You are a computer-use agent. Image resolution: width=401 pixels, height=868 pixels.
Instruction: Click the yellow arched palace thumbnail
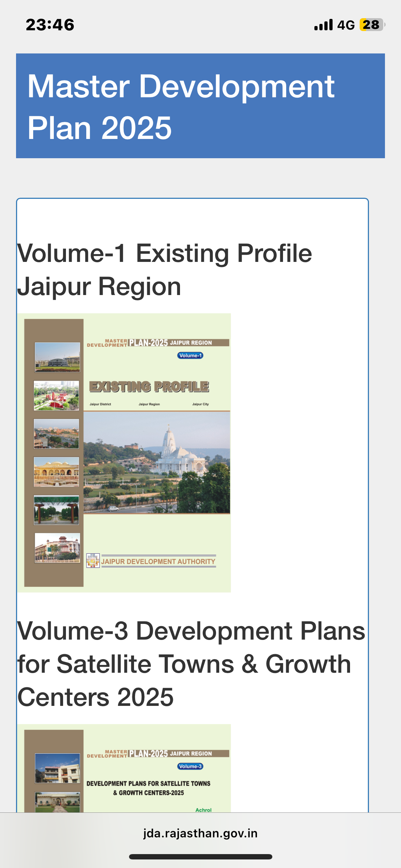click(x=56, y=472)
